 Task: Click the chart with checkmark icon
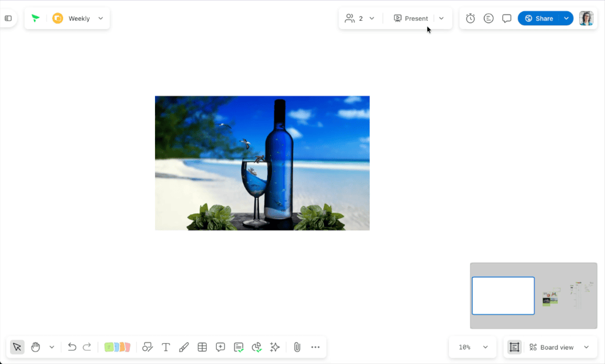coord(256,347)
